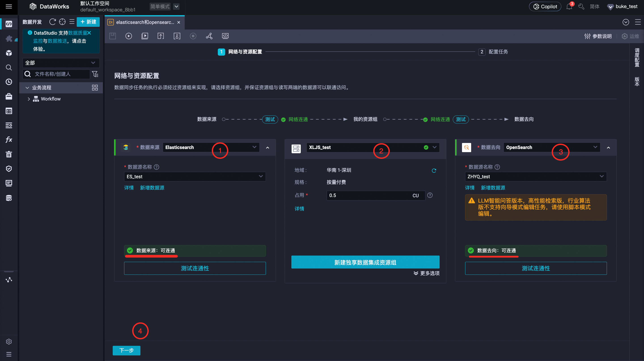Open the 版本 side tab
Image resolution: width=644 pixels, height=361 pixels.
(637, 82)
